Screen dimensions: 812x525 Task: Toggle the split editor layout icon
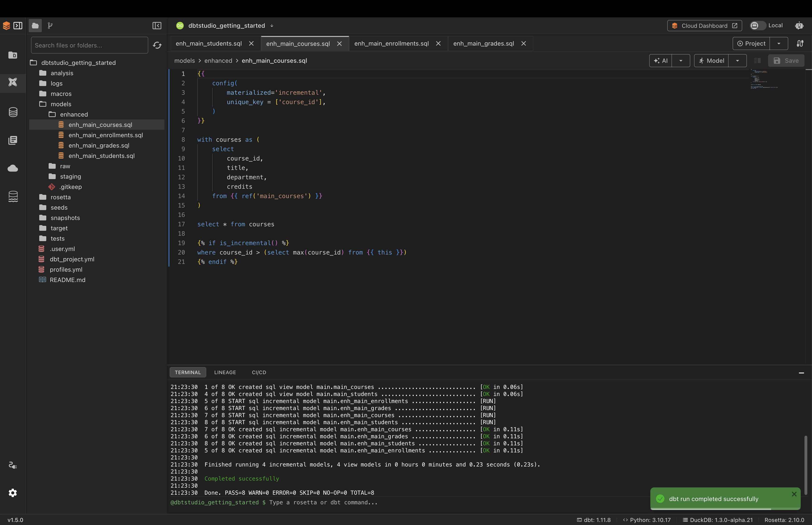click(757, 61)
